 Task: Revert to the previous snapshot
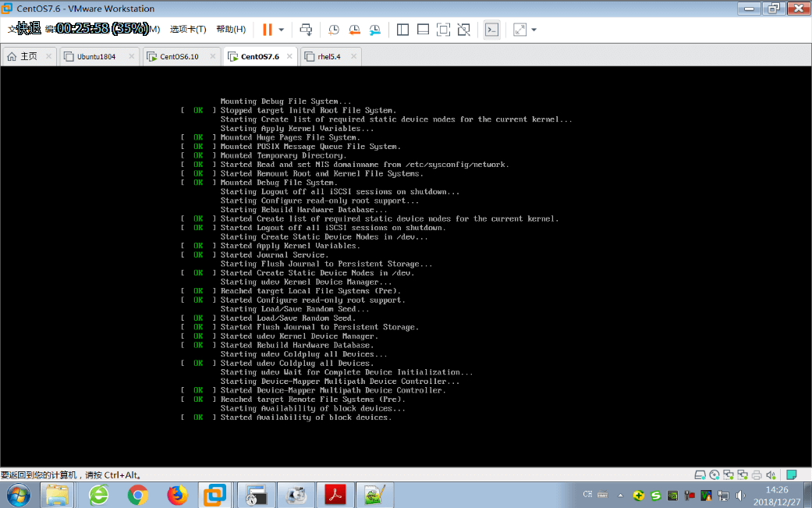[x=354, y=30]
